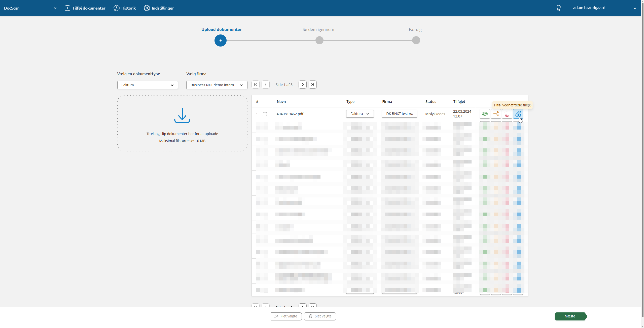Open the Vælg firma dropdown

[217, 85]
